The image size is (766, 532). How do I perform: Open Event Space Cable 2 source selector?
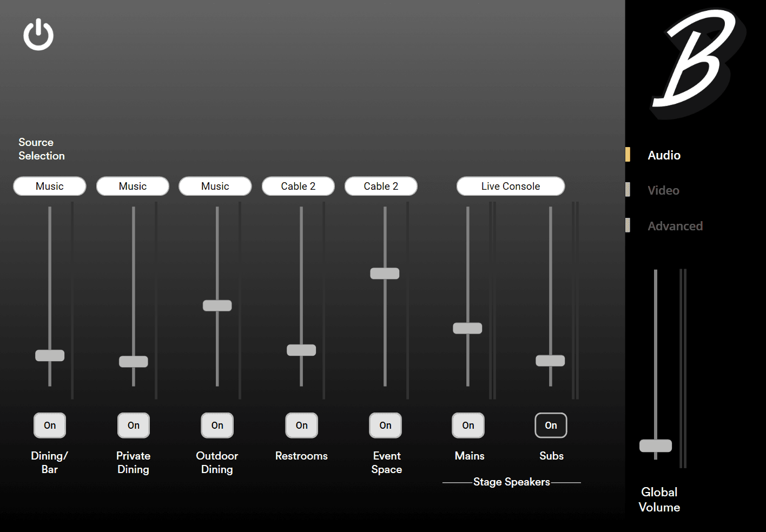click(x=381, y=186)
